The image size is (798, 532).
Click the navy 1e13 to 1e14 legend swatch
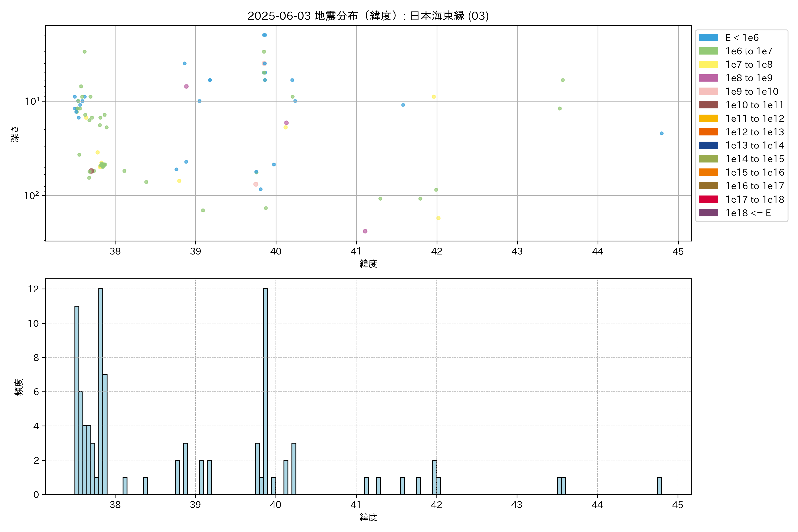click(708, 146)
